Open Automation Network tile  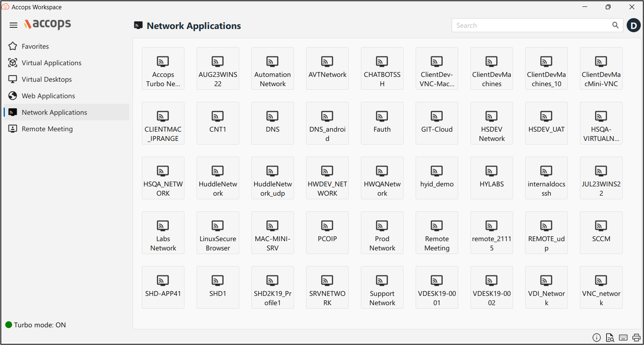[273, 68]
